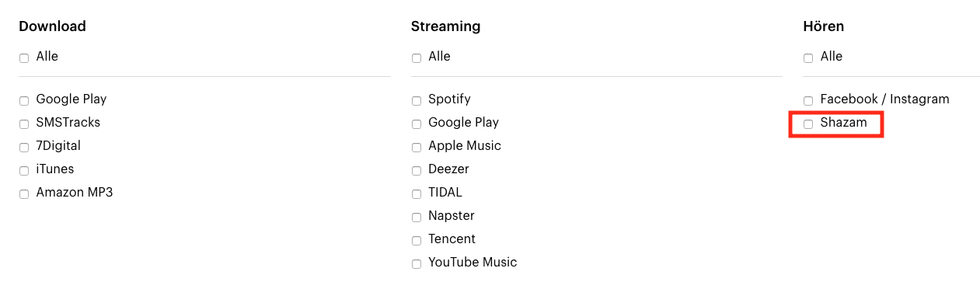Select the 7Digital download option
This screenshot has height=289, width=980.
pos(24,148)
